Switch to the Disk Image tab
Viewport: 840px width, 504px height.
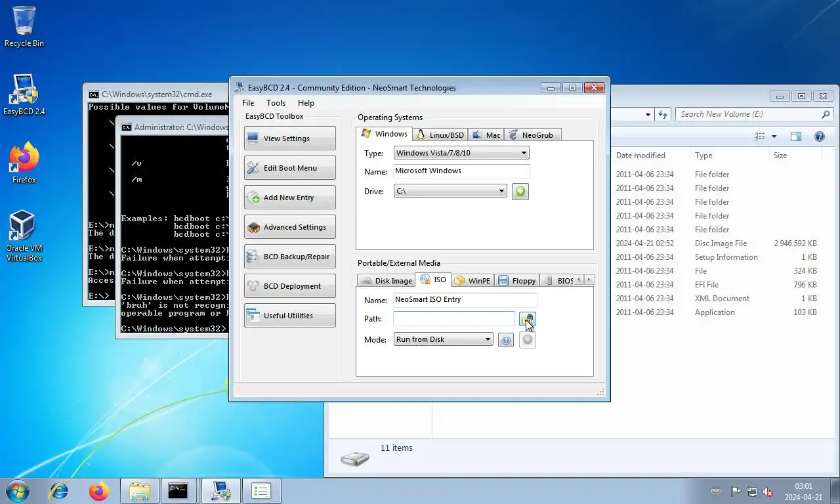pos(386,281)
